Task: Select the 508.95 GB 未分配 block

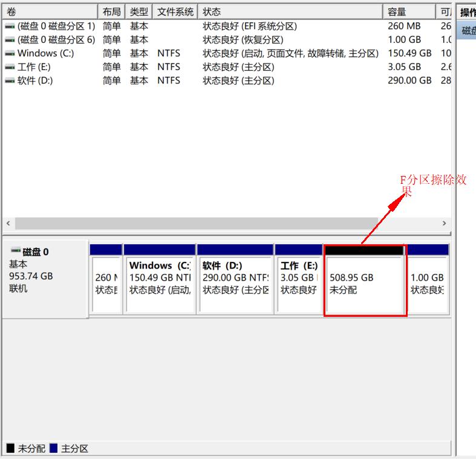Action: click(365, 279)
